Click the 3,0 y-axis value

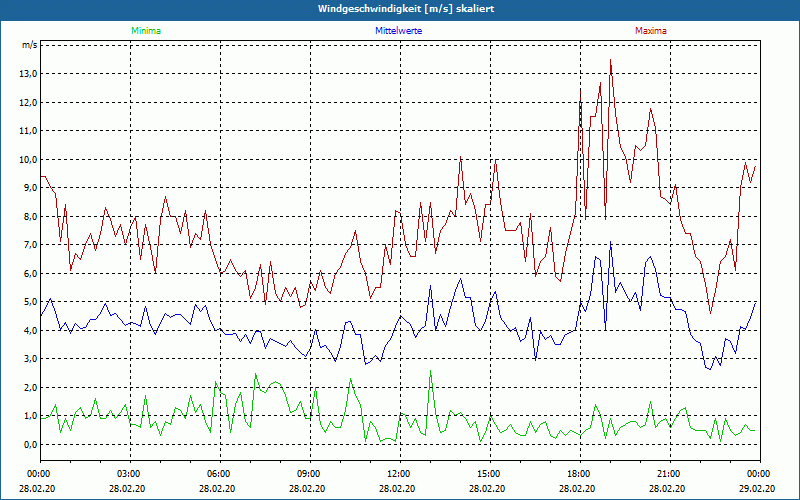(32, 359)
